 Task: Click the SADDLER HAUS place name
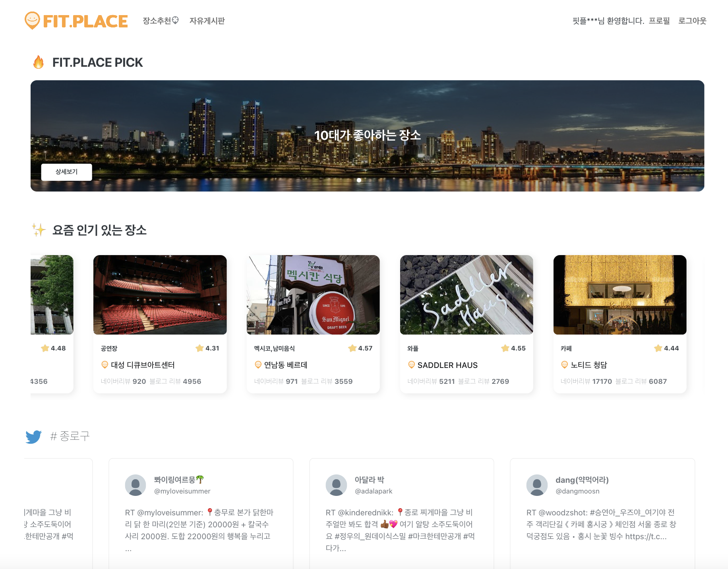447,365
